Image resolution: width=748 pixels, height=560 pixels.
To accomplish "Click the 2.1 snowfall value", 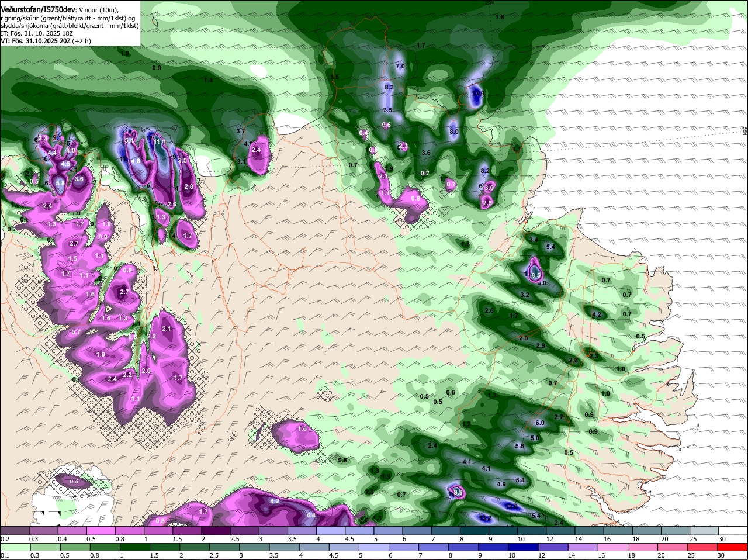I will click(167, 329).
